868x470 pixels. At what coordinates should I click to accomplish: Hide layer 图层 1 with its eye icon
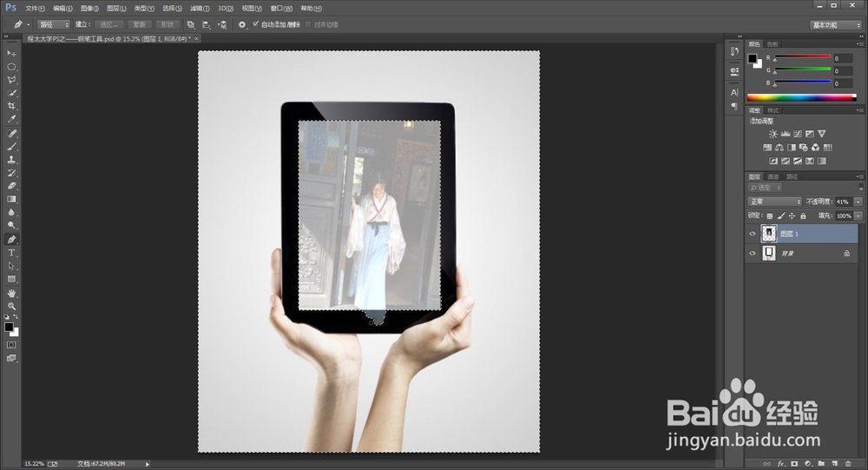[x=753, y=234]
